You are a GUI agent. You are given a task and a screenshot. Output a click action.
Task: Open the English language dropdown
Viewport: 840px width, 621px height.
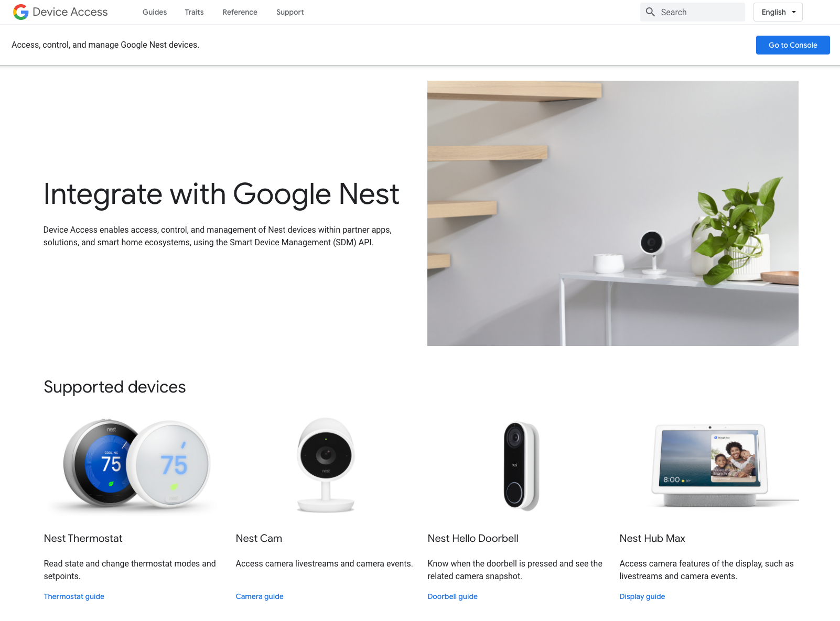[778, 12]
